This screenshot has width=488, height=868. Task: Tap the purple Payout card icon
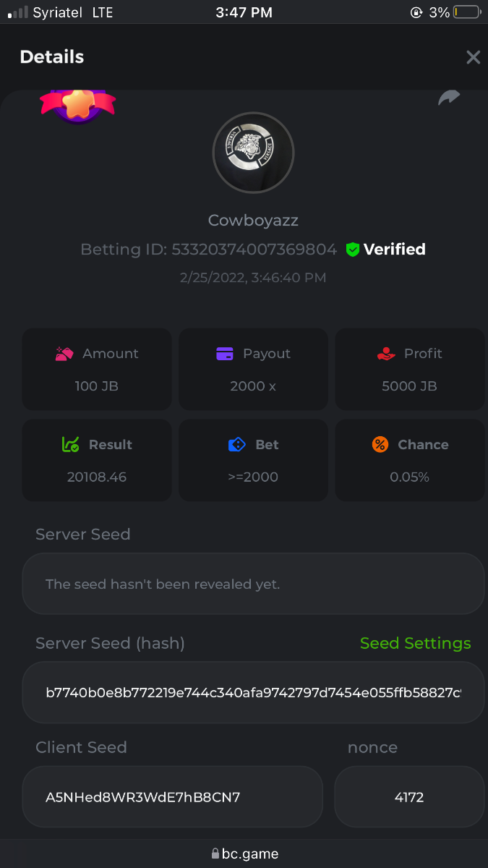(225, 354)
